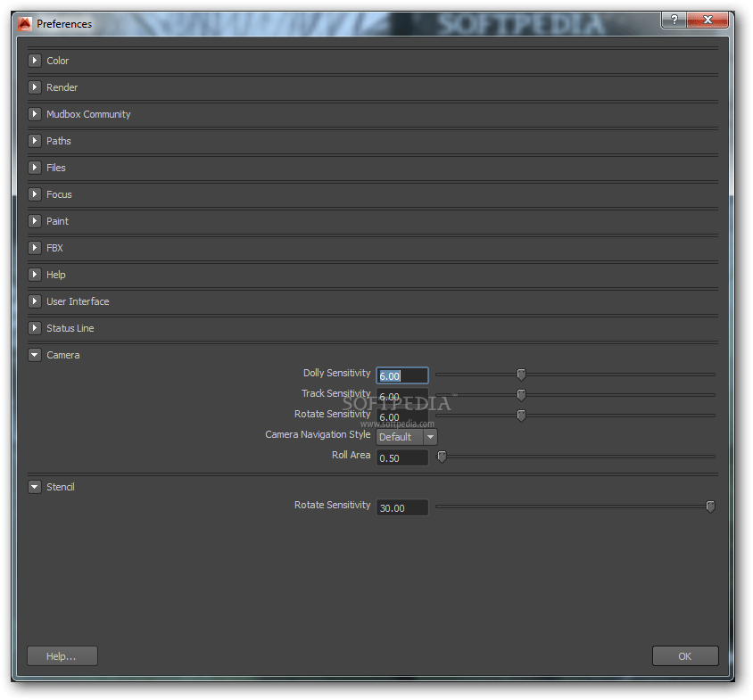Collapse the Stencil section arrow

pos(35,487)
